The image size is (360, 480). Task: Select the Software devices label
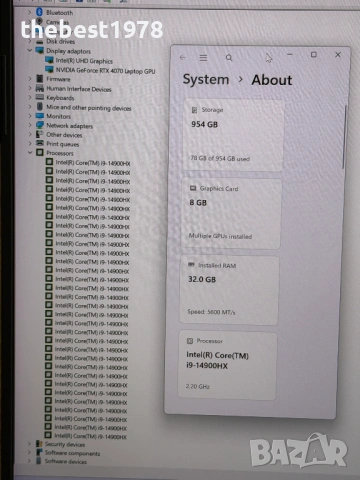[x=66, y=461]
